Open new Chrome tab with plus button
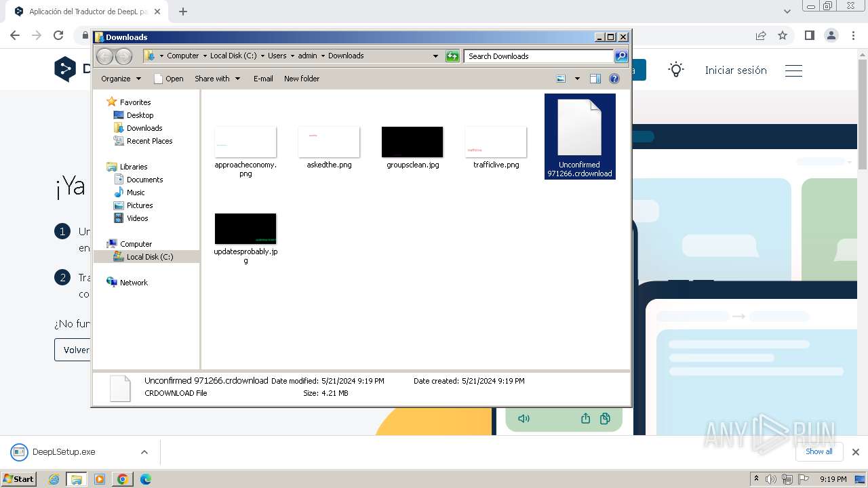The height and width of the screenshot is (488, 868). click(x=183, y=12)
